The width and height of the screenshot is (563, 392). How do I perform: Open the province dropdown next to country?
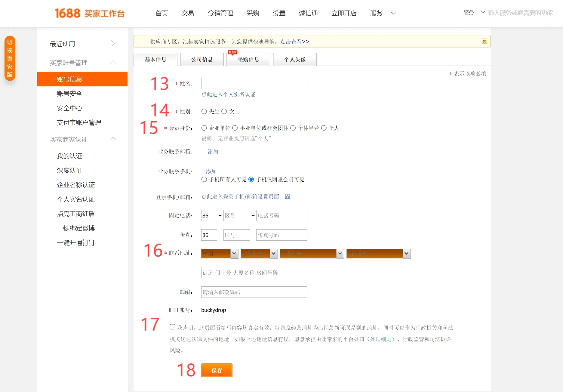point(259,254)
